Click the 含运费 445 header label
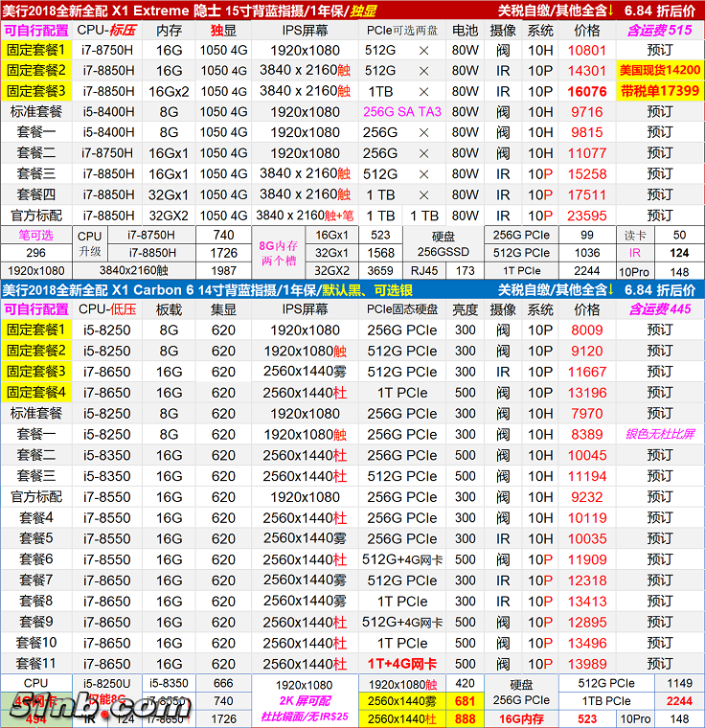 (x=660, y=309)
